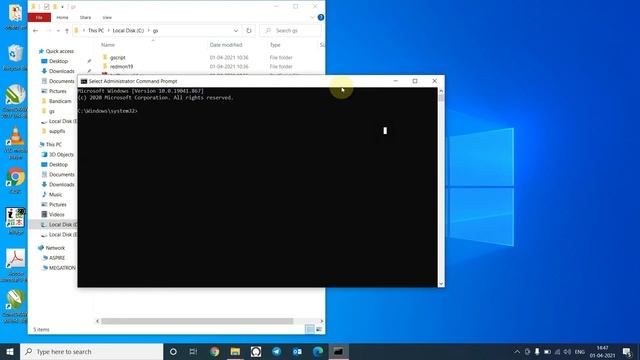Open Videos under This PC

(56, 215)
